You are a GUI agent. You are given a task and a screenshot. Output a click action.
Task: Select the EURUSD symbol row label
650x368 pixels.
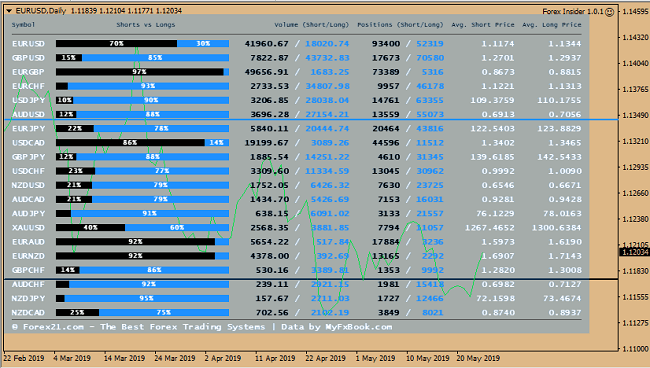tap(28, 44)
